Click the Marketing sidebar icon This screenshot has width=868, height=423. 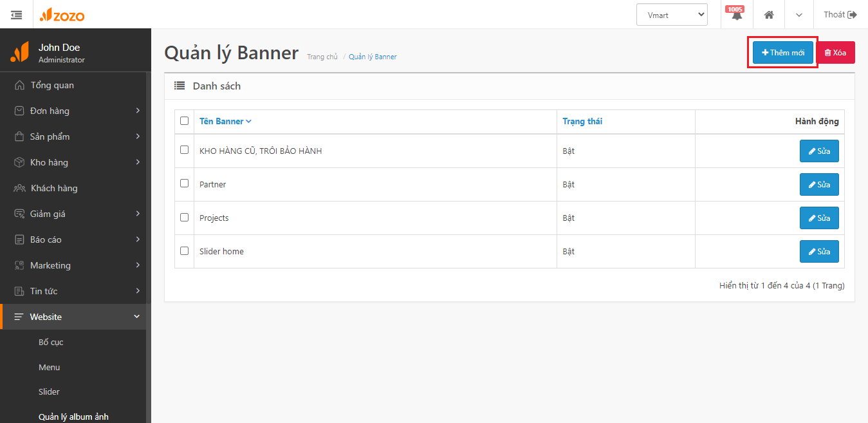click(19, 265)
